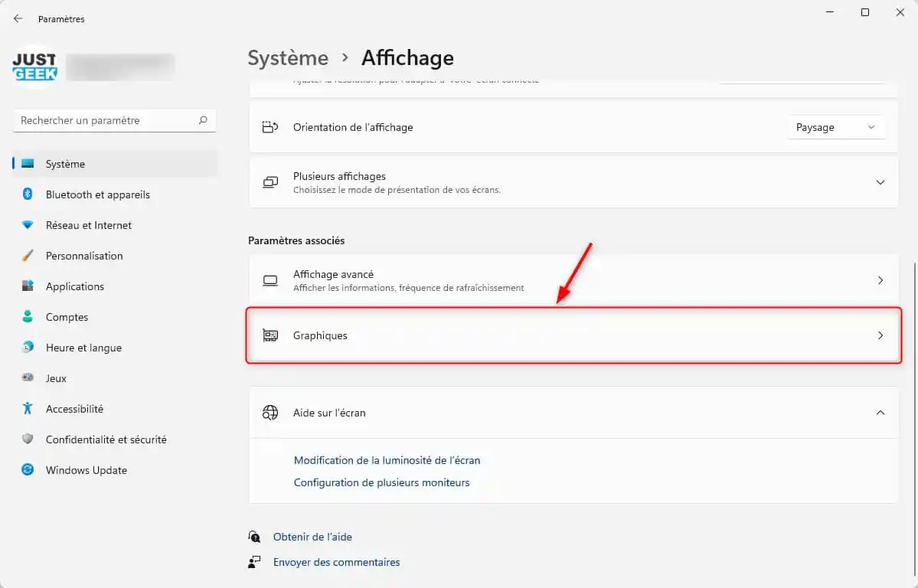
Task: Click the Paramètres associés heading
Action: tap(296, 240)
